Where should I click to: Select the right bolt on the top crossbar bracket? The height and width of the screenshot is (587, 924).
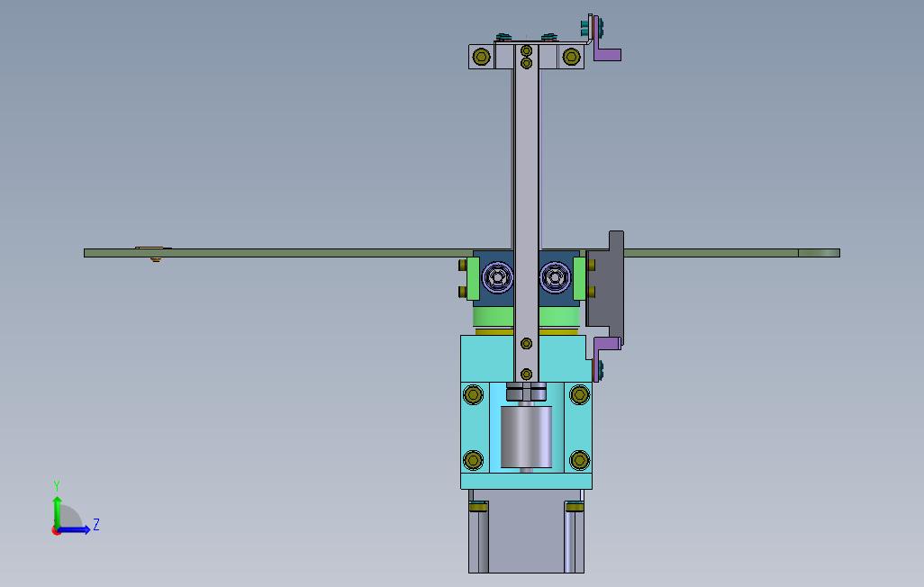(571, 57)
